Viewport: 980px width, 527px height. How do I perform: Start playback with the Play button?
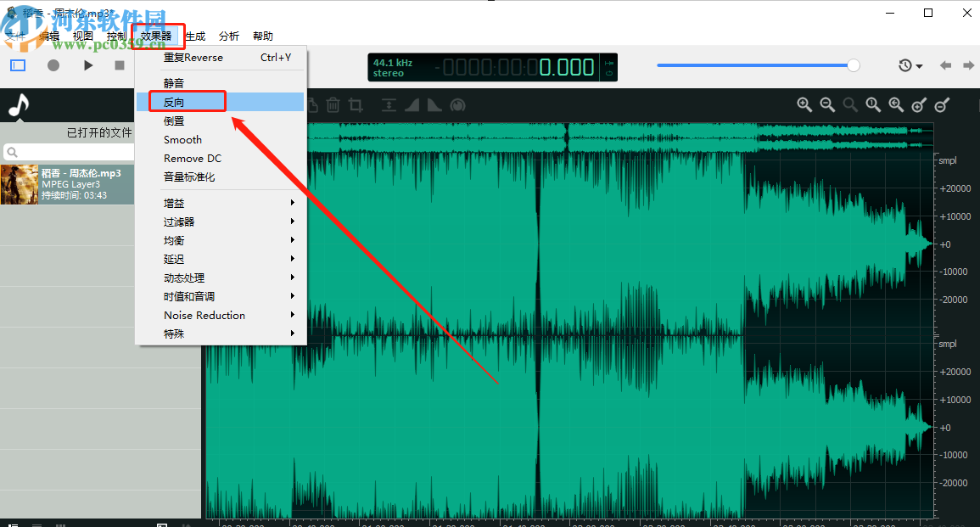[88, 65]
